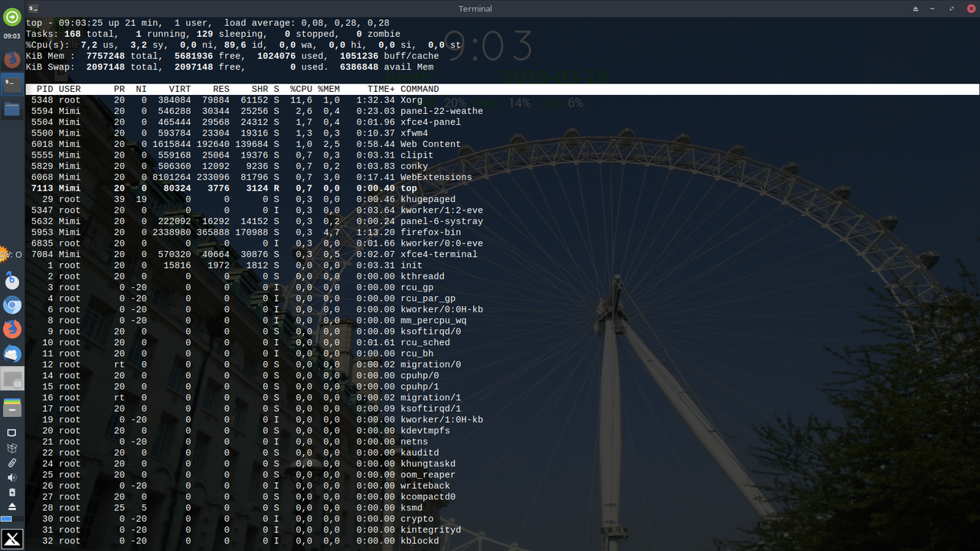Open the green whisker menu launcher
Viewport: 980px width, 551px height.
click(11, 16)
